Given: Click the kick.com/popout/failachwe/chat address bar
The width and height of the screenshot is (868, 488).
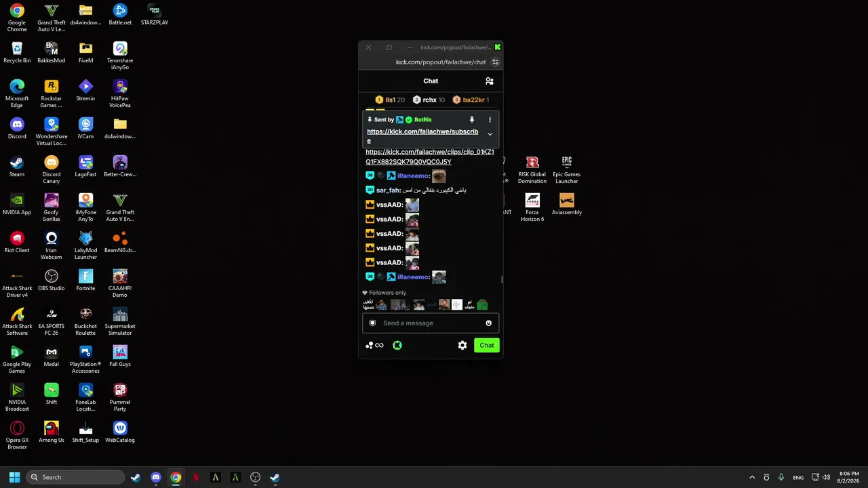Looking at the screenshot, I should coord(441,62).
